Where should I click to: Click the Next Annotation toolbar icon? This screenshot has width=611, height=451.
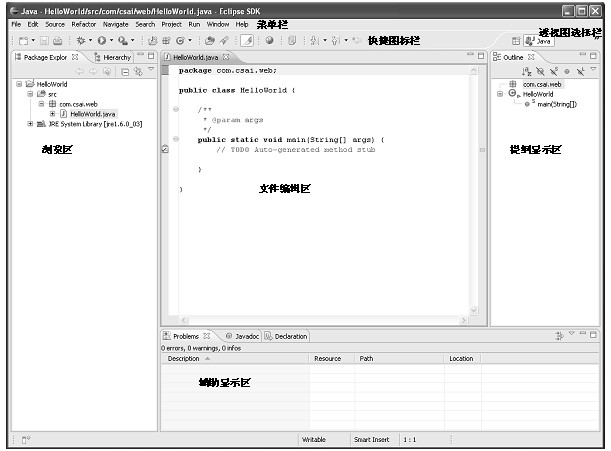pyautogui.click(x=314, y=41)
